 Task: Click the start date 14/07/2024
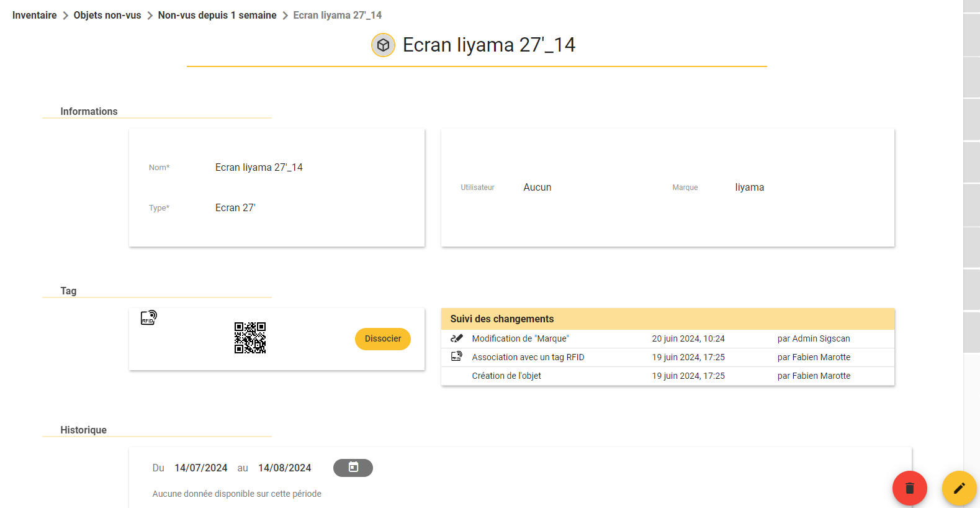(201, 468)
